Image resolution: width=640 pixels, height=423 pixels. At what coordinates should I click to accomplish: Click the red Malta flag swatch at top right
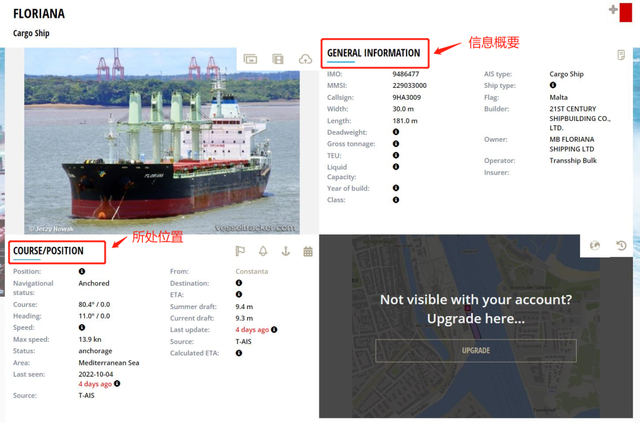point(626,13)
